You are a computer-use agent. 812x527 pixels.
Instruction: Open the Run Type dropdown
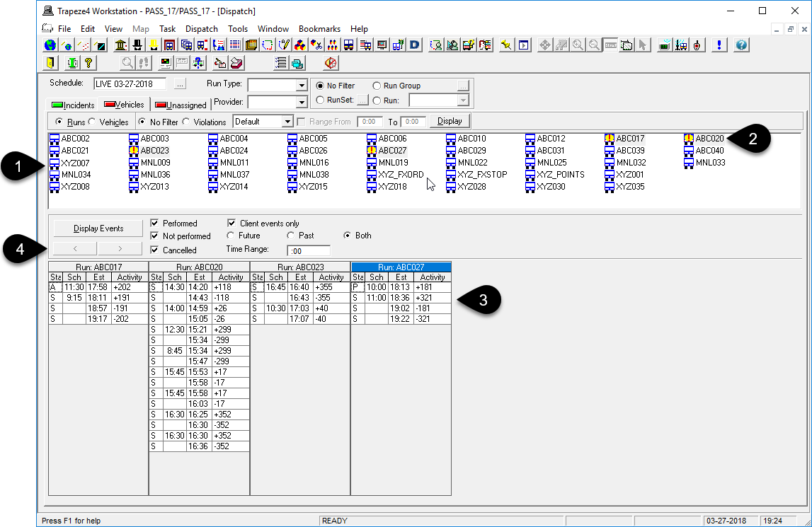[300, 85]
